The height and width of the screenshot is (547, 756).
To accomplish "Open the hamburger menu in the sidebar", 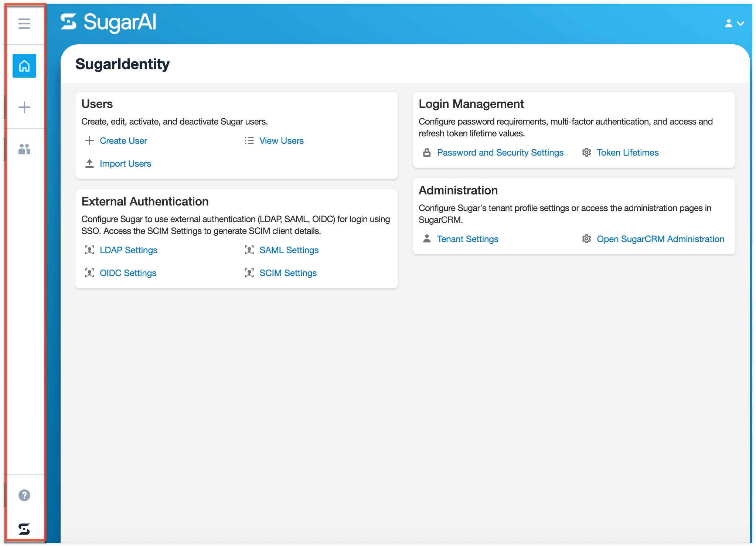I will pyautogui.click(x=24, y=24).
